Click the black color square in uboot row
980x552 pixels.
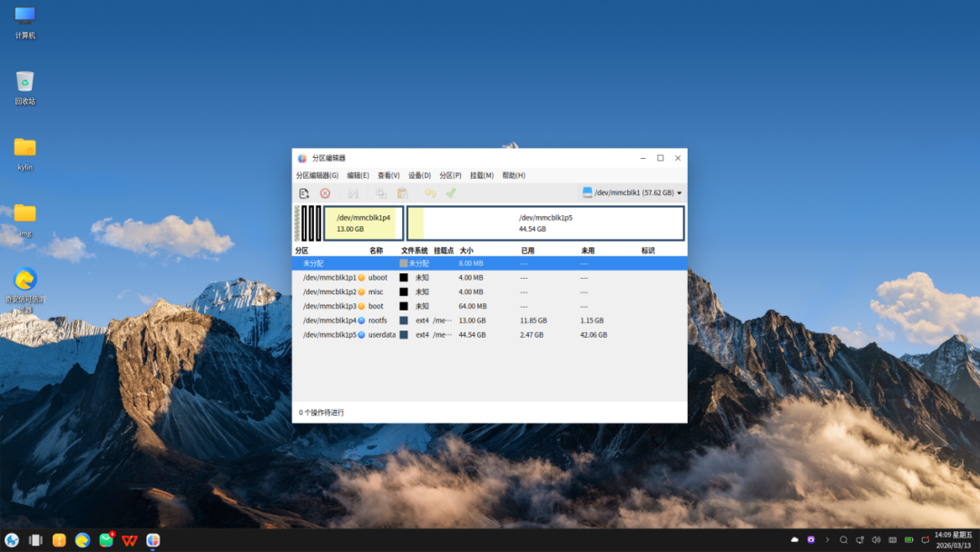[x=404, y=278]
